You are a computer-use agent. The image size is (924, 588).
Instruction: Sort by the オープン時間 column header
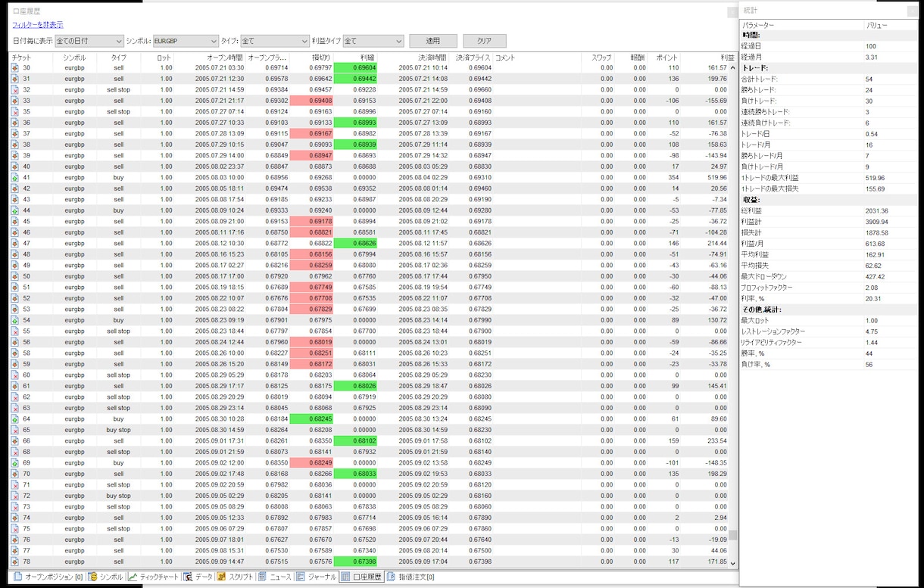pyautogui.click(x=211, y=58)
